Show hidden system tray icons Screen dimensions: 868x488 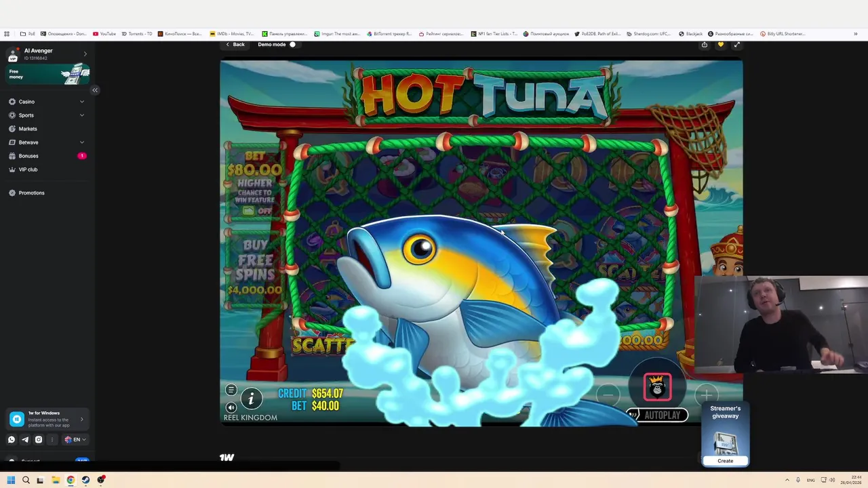(787, 480)
